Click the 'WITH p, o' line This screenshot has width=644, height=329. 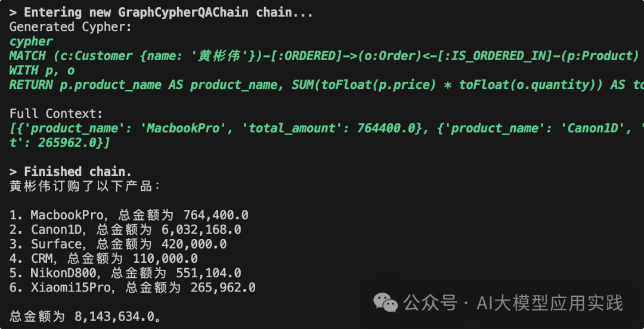click(x=42, y=70)
